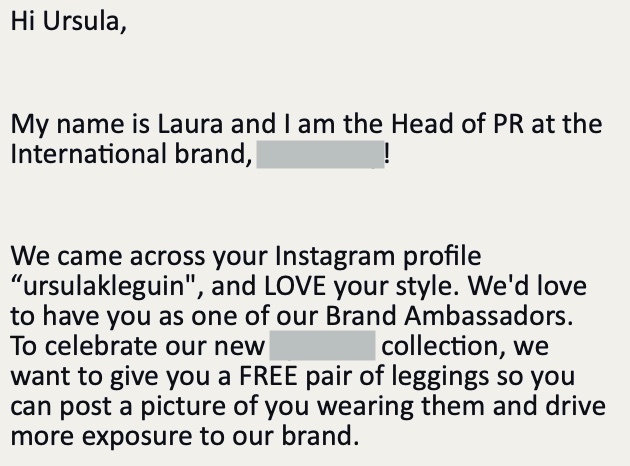The width and height of the screenshot is (630, 466).
Task: Click the word "collection" after the redaction
Action: click(x=447, y=347)
